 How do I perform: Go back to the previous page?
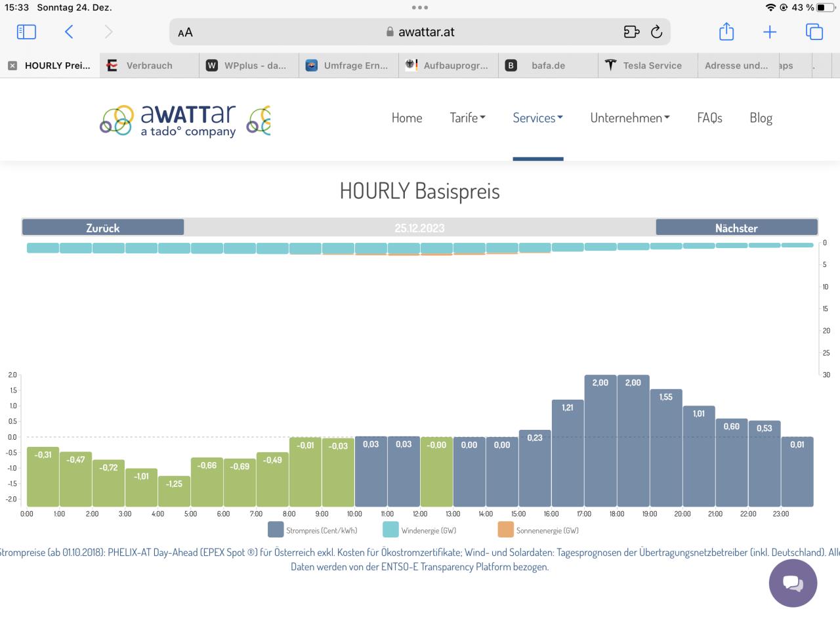[69, 31]
